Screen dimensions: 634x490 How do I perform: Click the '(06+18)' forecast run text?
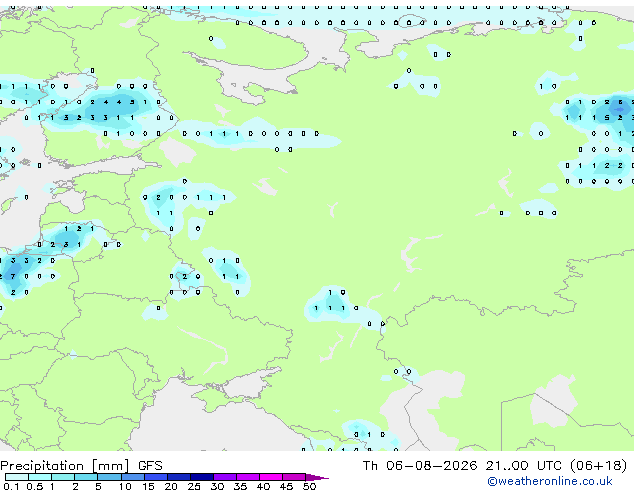pyautogui.click(x=598, y=466)
